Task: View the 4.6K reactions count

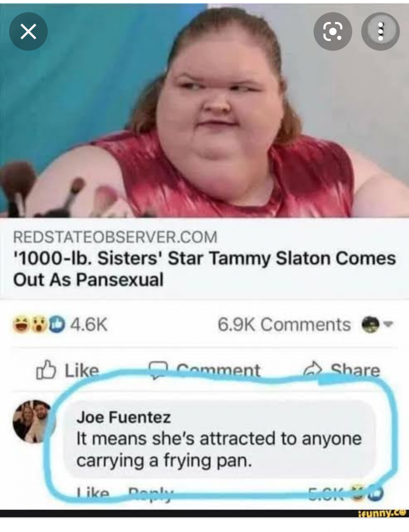Action: 89,324
